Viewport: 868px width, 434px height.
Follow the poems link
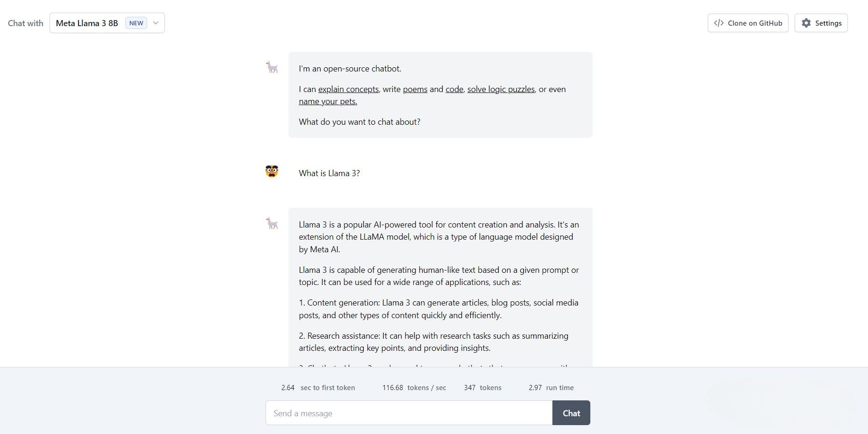pyautogui.click(x=415, y=89)
